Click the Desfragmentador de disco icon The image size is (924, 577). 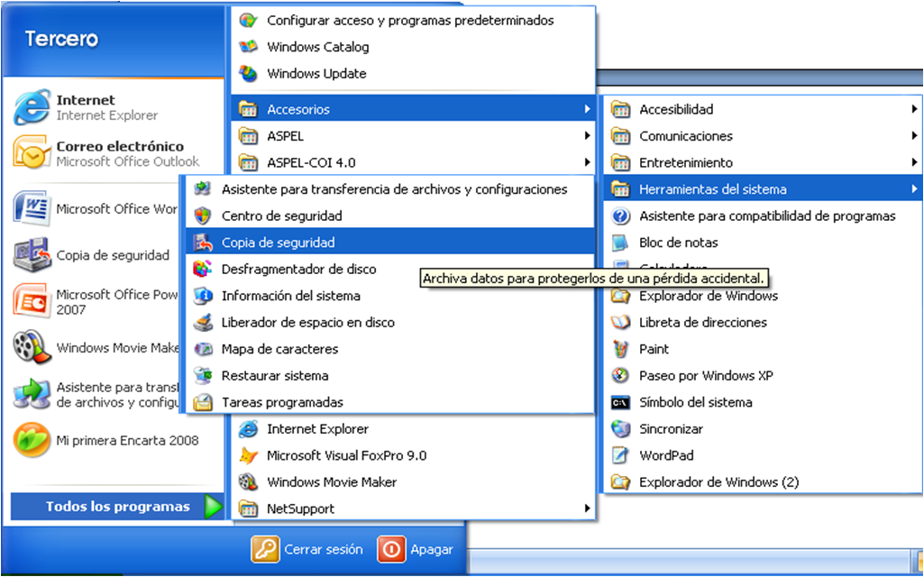(x=203, y=270)
